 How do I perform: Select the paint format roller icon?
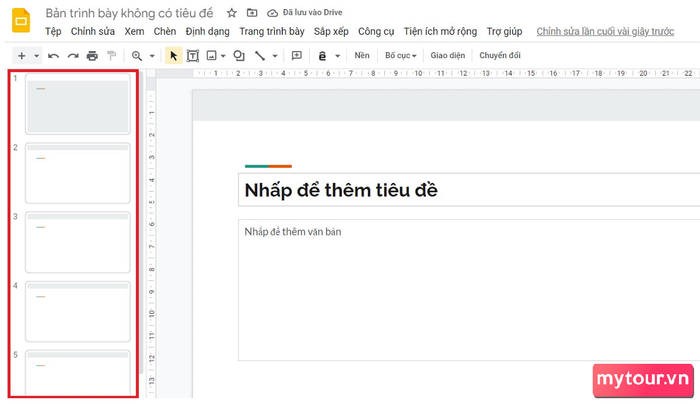click(112, 56)
